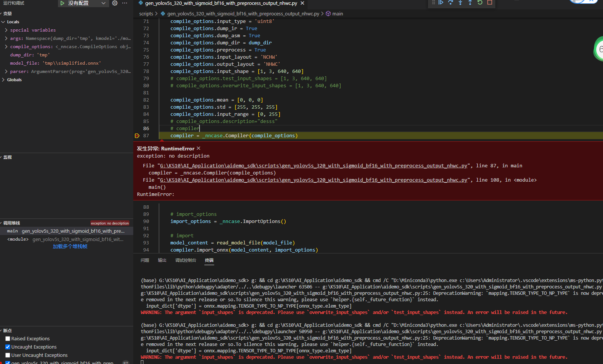Viewport: 603px width, 364px height.
Task: Stop the debugger with the red square
Action: point(489,3)
